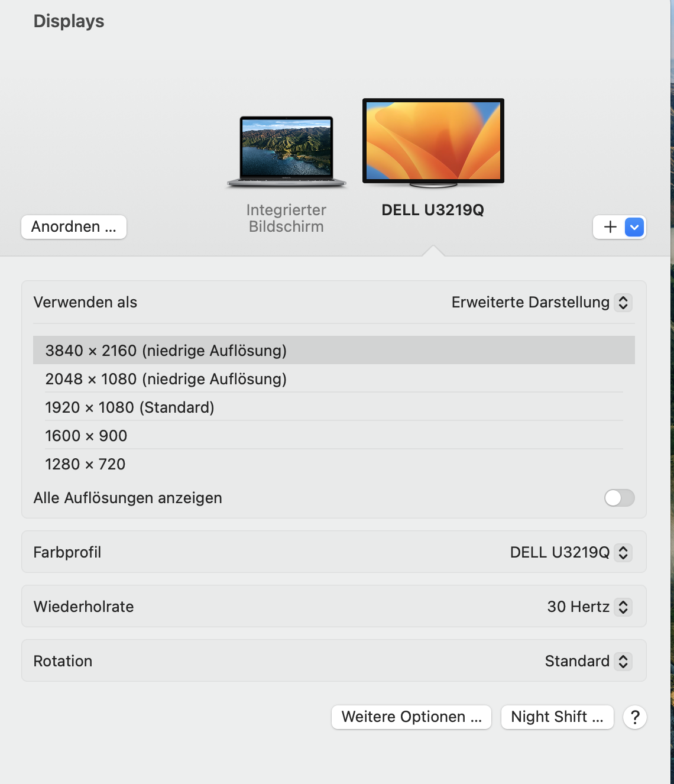Open Night Shift settings
The height and width of the screenshot is (784, 674).
tap(558, 717)
